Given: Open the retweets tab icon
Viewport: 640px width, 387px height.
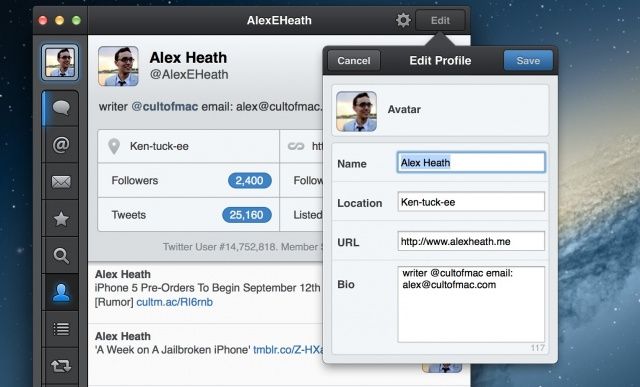Looking at the screenshot, I should (61, 366).
